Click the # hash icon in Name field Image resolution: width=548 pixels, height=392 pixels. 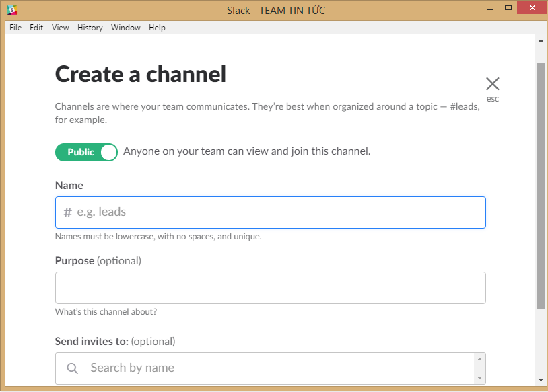(x=65, y=212)
